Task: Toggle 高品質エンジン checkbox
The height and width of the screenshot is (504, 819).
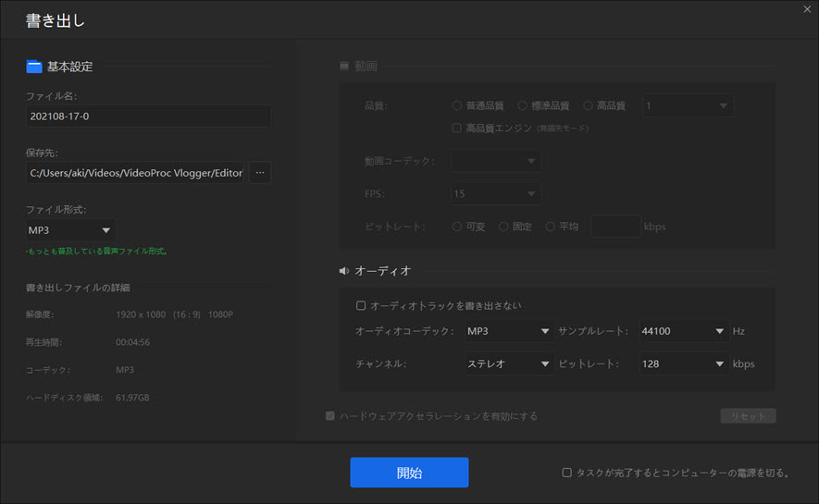Action: (x=456, y=128)
